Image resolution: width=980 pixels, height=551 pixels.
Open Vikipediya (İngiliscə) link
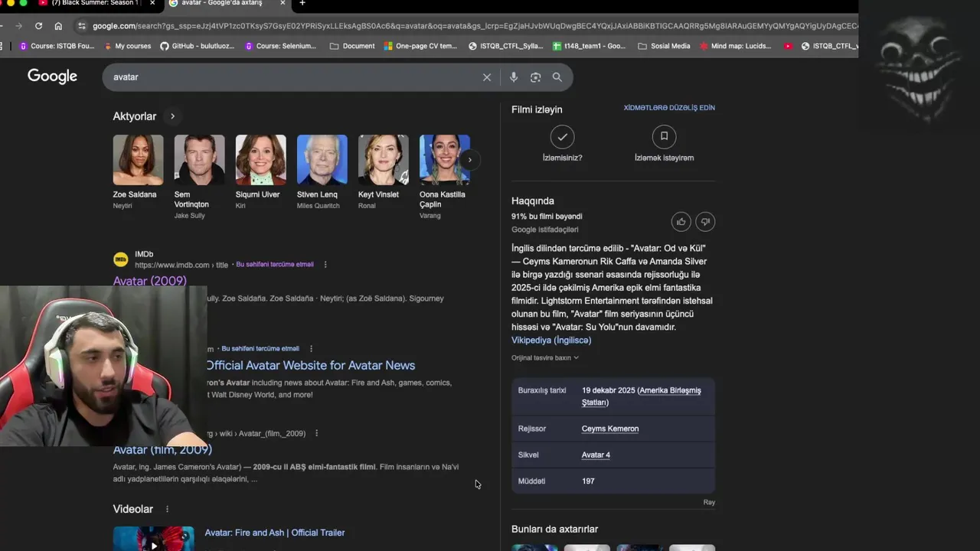click(x=551, y=341)
